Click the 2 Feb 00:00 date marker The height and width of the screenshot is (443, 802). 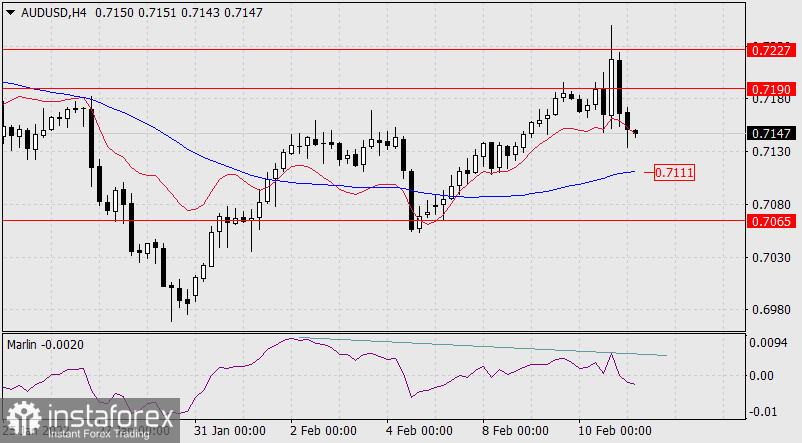(x=323, y=431)
